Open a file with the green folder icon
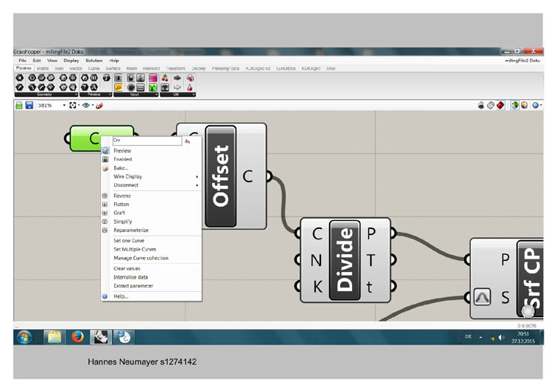 tap(19, 105)
